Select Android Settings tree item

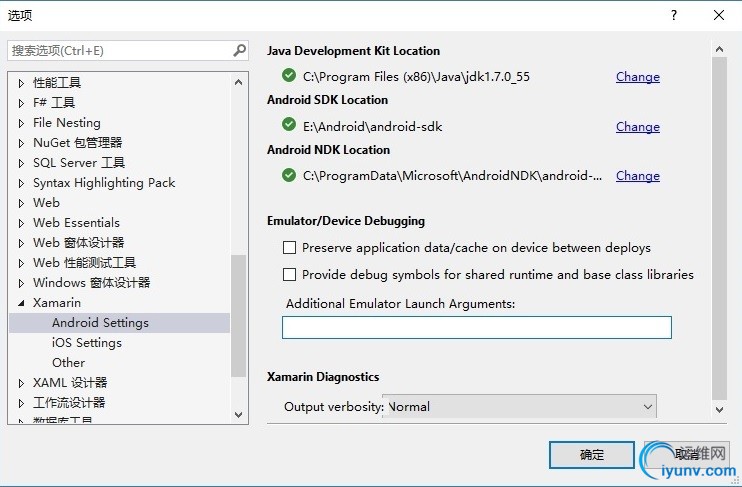[100, 322]
